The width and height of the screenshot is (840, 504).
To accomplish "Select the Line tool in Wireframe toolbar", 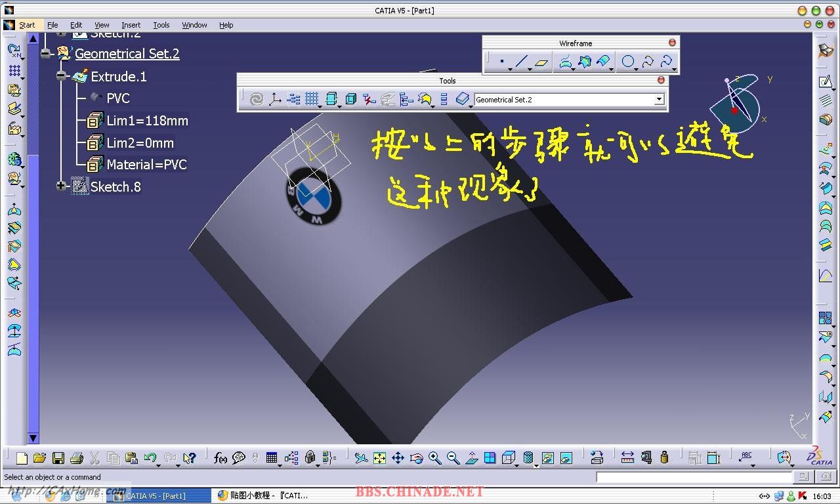I will (521, 62).
